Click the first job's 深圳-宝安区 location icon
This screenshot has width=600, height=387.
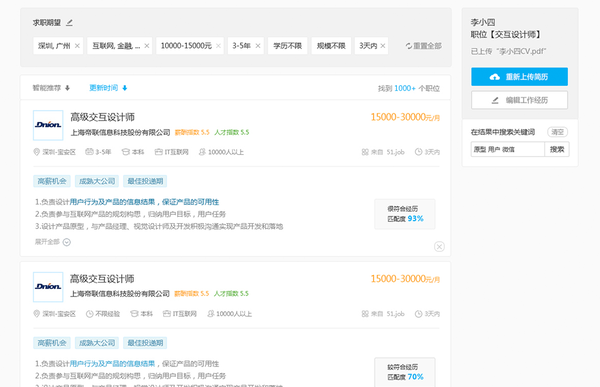[x=37, y=152]
